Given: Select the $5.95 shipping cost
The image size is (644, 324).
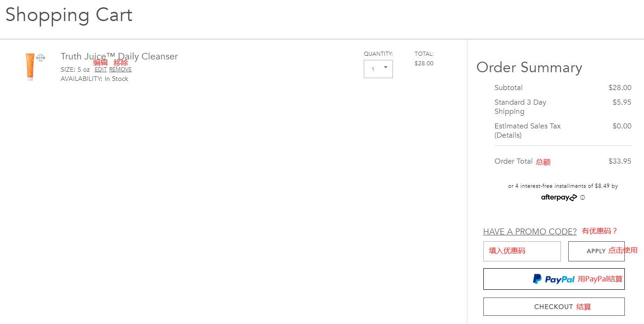Looking at the screenshot, I should tap(622, 102).
